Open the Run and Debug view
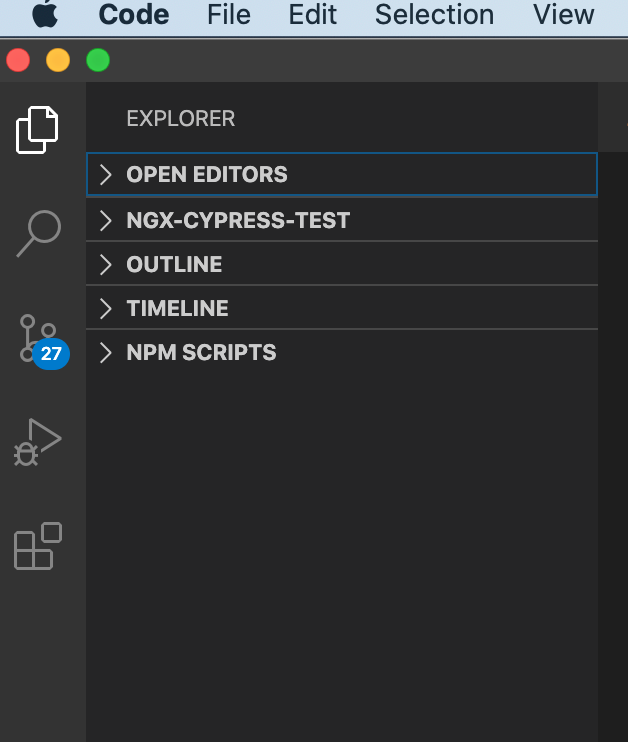 pyautogui.click(x=38, y=441)
